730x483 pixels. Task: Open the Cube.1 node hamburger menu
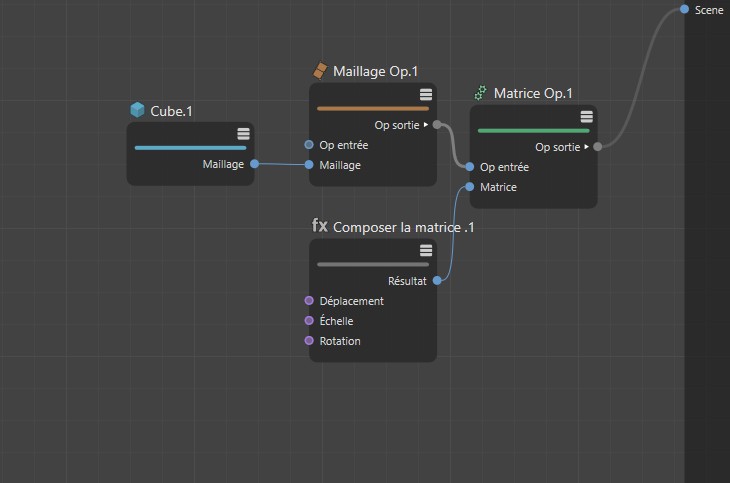pyautogui.click(x=243, y=134)
